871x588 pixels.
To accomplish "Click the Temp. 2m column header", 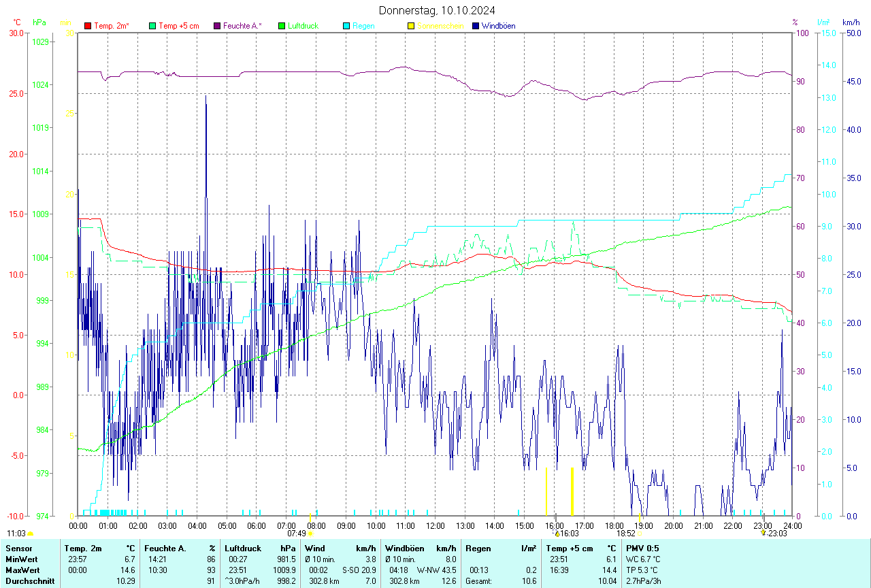I will [83, 549].
